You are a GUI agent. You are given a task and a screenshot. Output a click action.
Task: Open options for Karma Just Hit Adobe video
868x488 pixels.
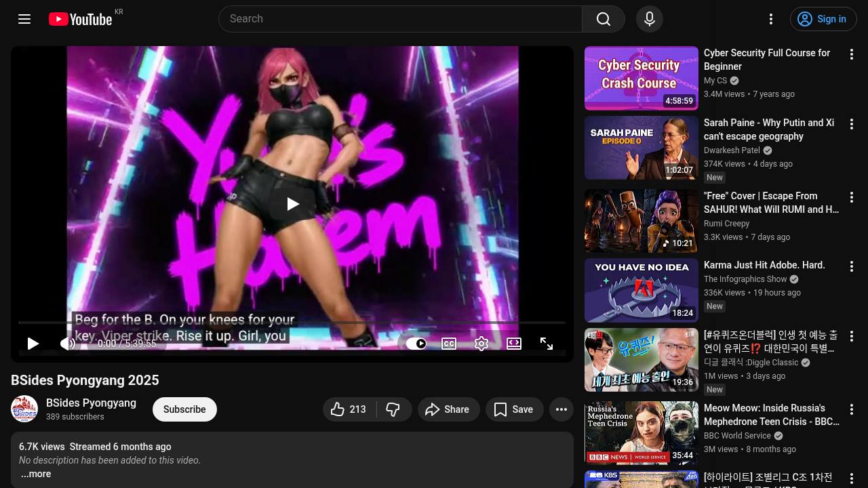(852, 267)
